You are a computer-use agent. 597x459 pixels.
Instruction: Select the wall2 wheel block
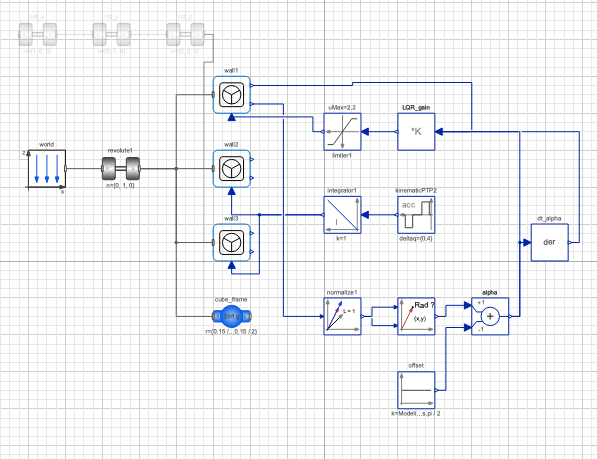[231, 169]
